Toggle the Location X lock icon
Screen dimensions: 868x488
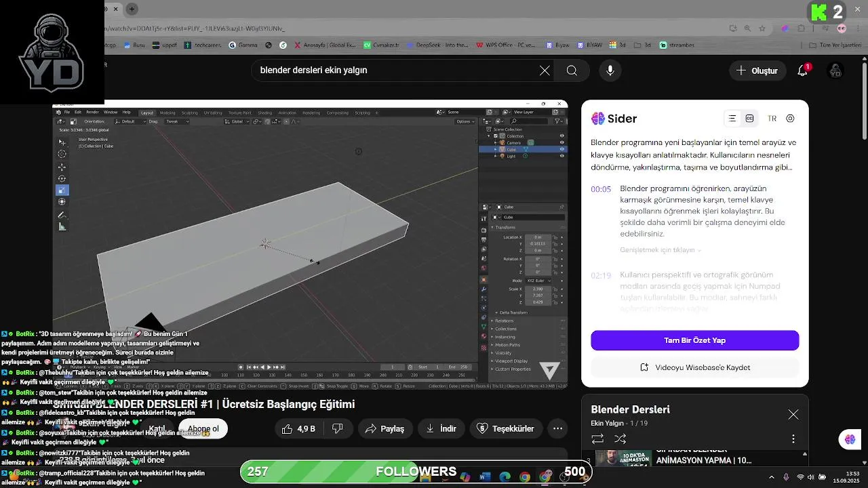point(555,237)
